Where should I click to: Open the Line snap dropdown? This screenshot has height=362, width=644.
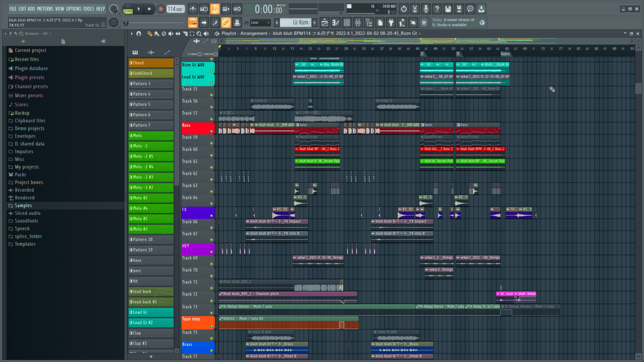260,23
